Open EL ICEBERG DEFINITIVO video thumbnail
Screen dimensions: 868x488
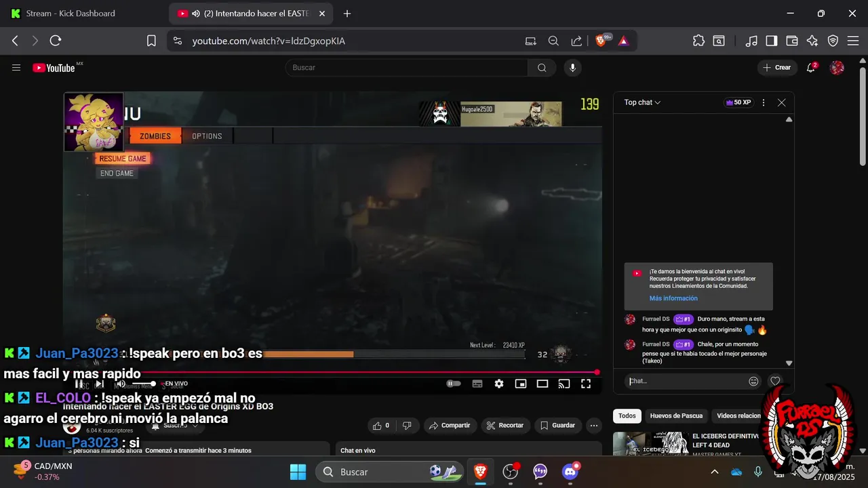click(650, 444)
